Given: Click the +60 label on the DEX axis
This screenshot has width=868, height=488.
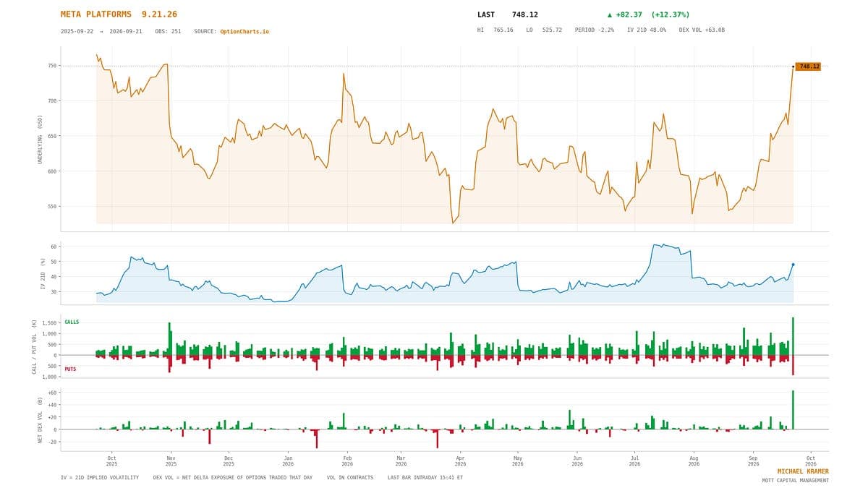Looking at the screenshot, I should [52, 393].
